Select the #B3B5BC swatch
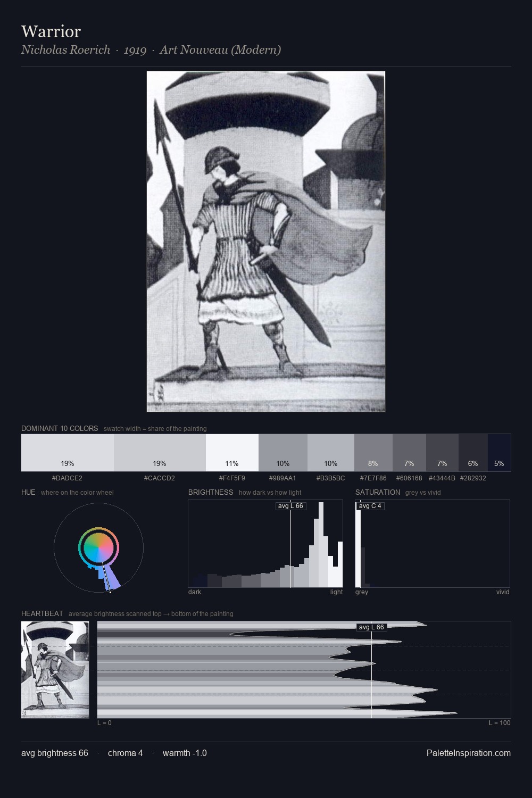Viewport: 532px width, 798px height. 331,453
